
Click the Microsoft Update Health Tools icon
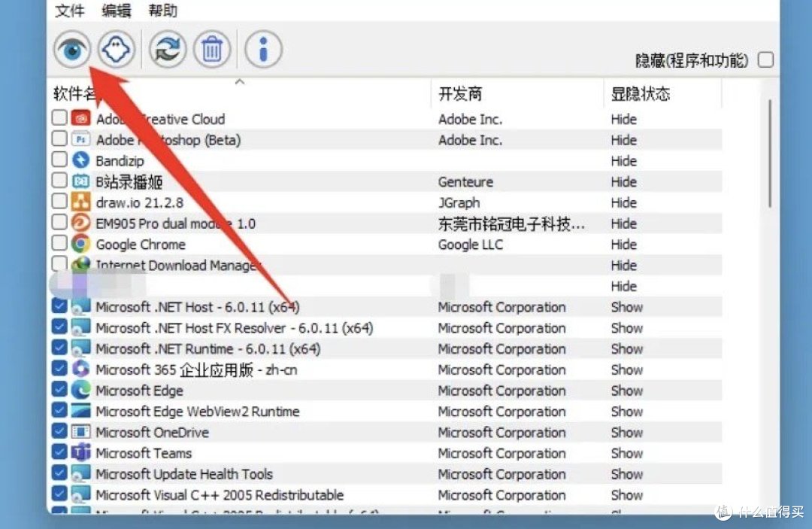(80, 473)
